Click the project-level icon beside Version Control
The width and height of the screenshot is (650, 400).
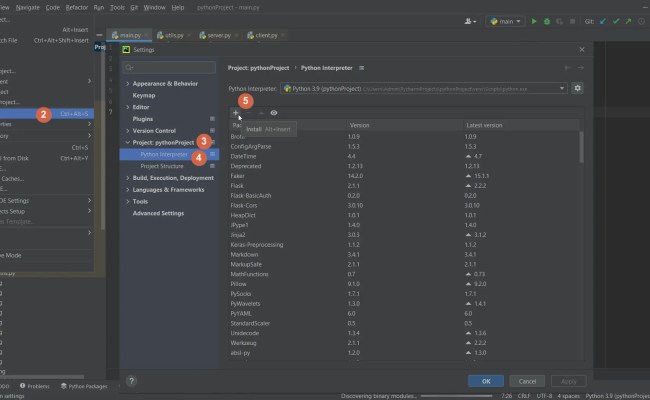tap(212, 131)
